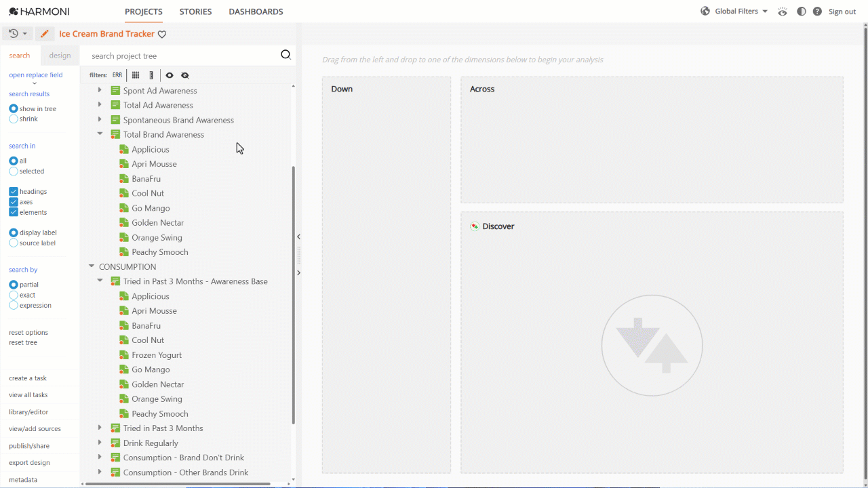This screenshot has width=868, height=488.
Task: Open the Global Filters dropdown
Action: [x=741, y=12]
